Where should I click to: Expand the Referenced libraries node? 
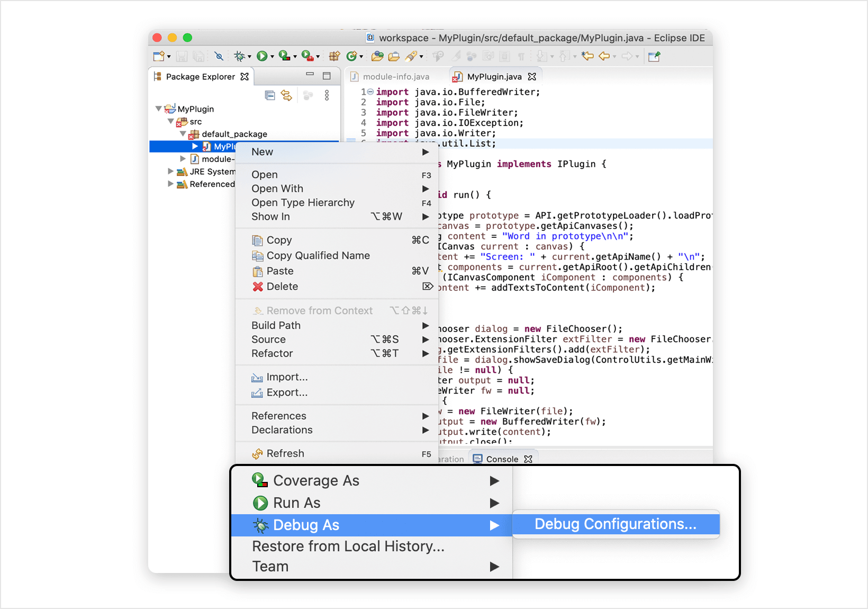click(171, 184)
